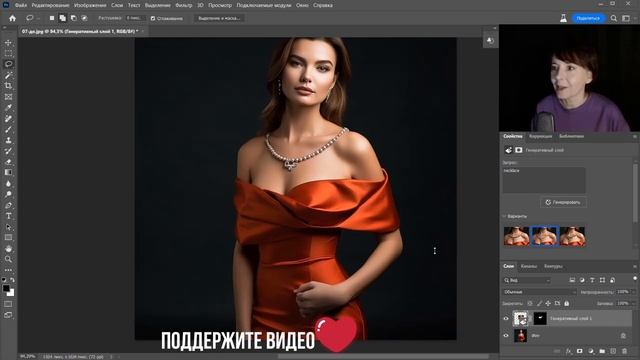Add layer style with fx icon
The height and width of the screenshot is (360, 640).
pyautogui.click(x=569, y=351)
